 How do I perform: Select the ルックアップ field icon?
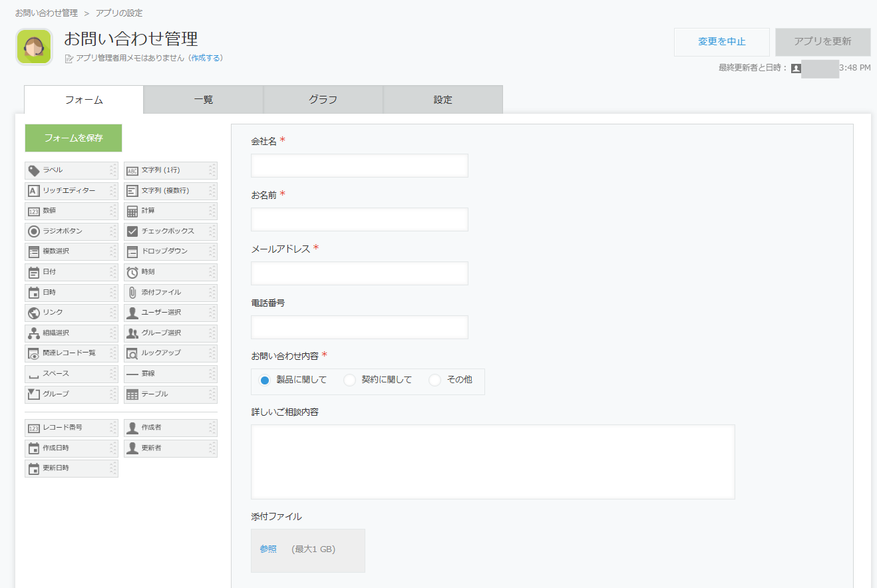pos(132,353)
